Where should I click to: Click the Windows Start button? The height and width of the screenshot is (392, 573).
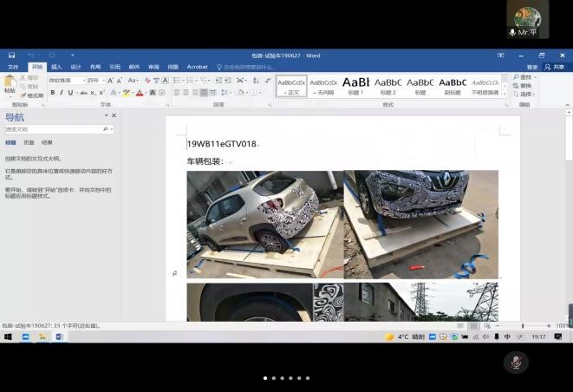(8, 336)
